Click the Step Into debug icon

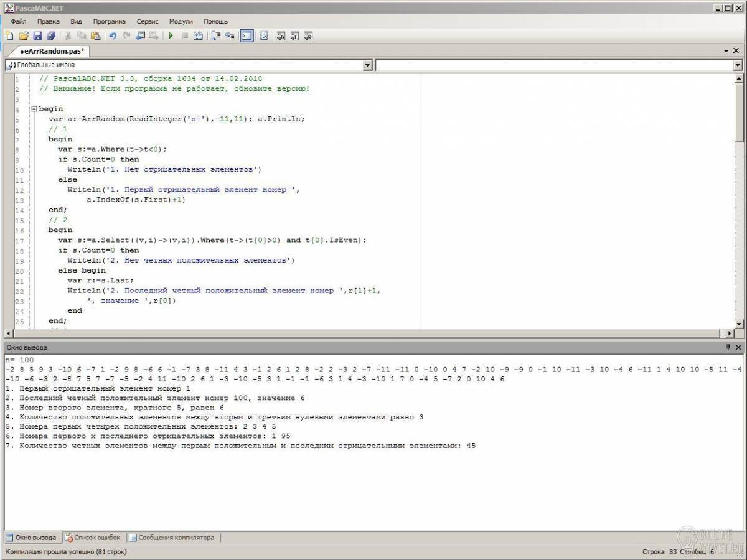pyautogui.click(x=230, y=36)
